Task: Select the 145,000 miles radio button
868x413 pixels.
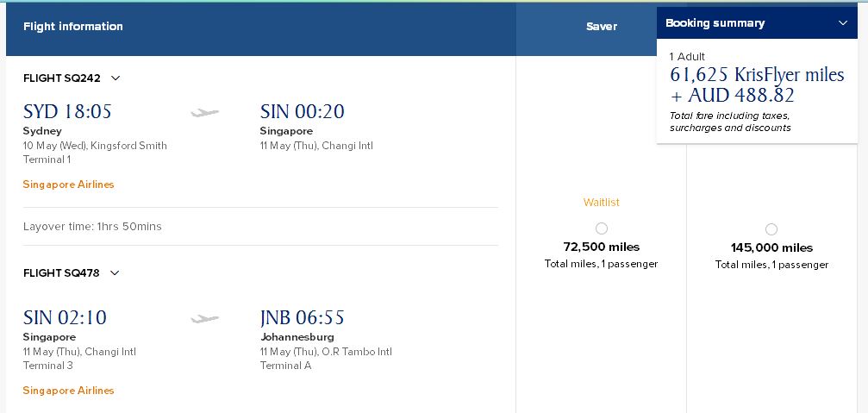Action: [x=771, y=229]
